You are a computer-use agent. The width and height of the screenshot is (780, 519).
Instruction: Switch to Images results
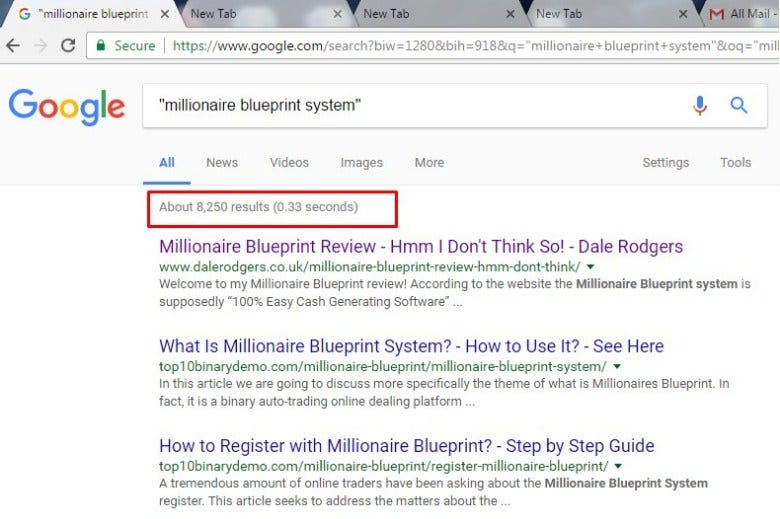tap(362, 163)
